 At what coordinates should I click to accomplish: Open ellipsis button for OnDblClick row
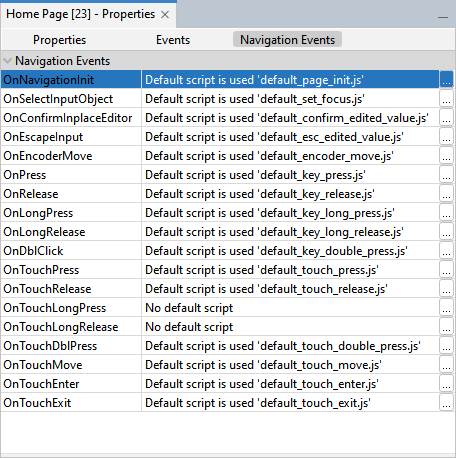(446, 251)
